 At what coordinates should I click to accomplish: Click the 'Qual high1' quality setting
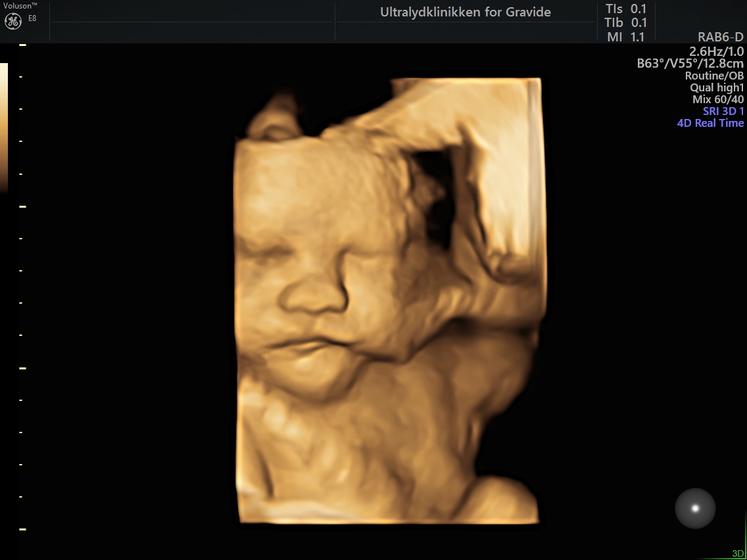(x=717, y=87)
